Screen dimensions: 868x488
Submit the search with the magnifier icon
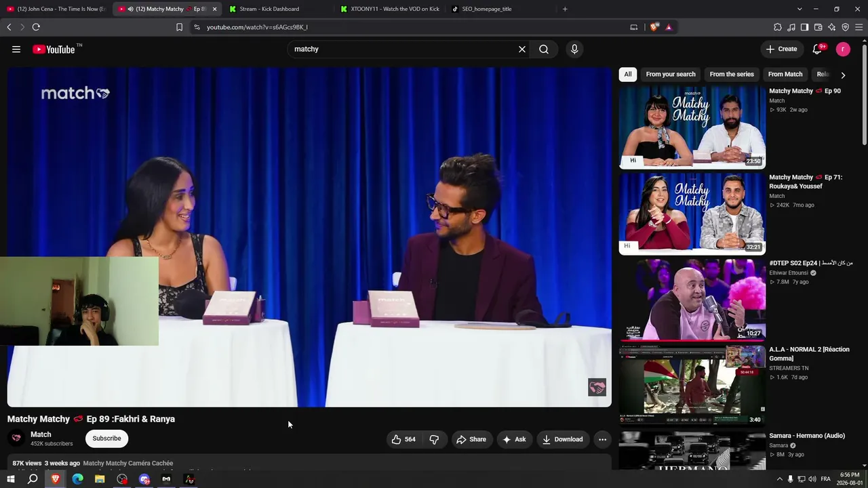tap(544, 49)
